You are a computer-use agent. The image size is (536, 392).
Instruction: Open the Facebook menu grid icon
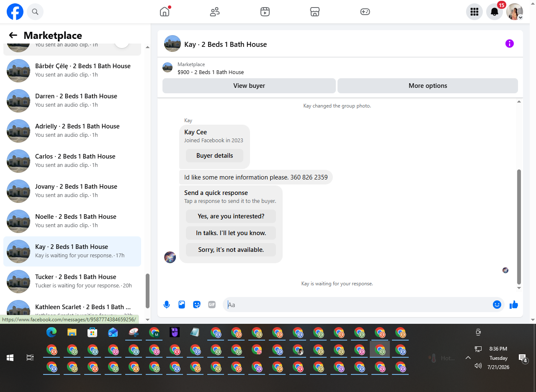pyautogui.click(x=474, y=12)
